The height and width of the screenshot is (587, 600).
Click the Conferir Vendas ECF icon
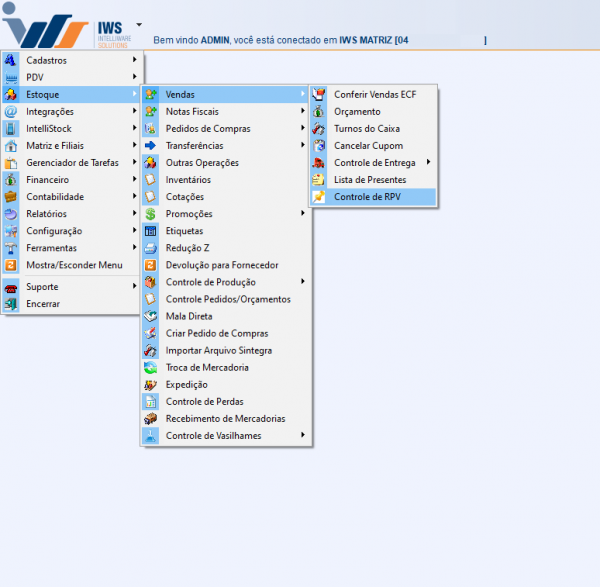click(x=319, y=95)
